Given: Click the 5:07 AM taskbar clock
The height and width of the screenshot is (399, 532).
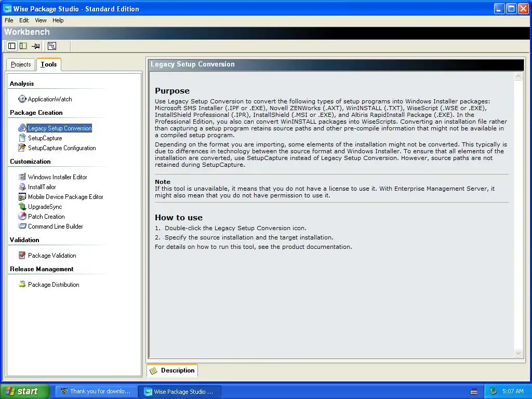Looking at the screenshot, I should click(513, 391).
